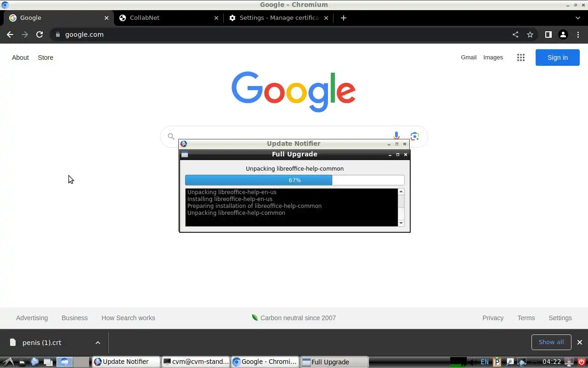This screenshot has height=368, width=588.
Task: Click the blue Sign in button
Action: pos(557,57)
